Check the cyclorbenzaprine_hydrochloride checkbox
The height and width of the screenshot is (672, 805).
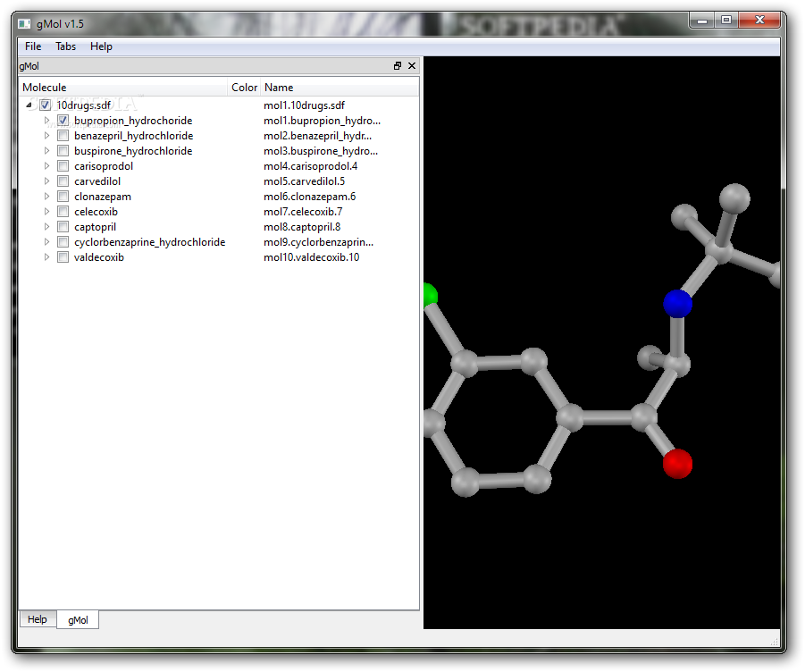coord(63,242)
